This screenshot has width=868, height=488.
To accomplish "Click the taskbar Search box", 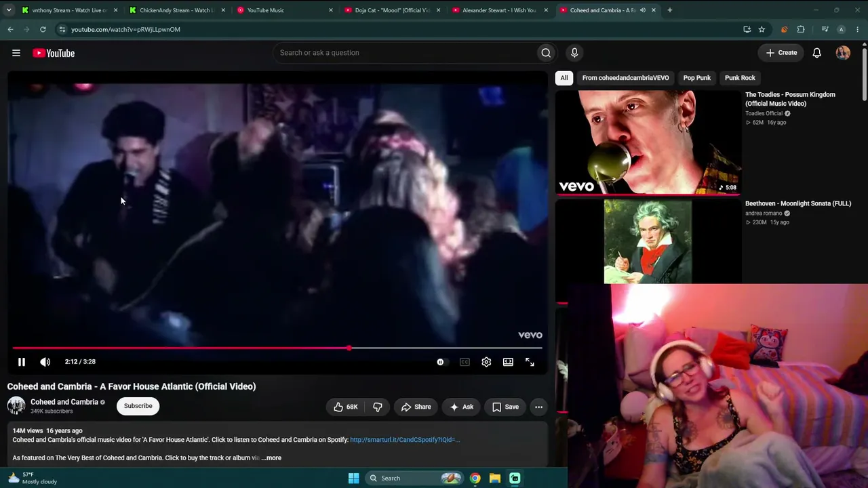I will tap(415, 479).
